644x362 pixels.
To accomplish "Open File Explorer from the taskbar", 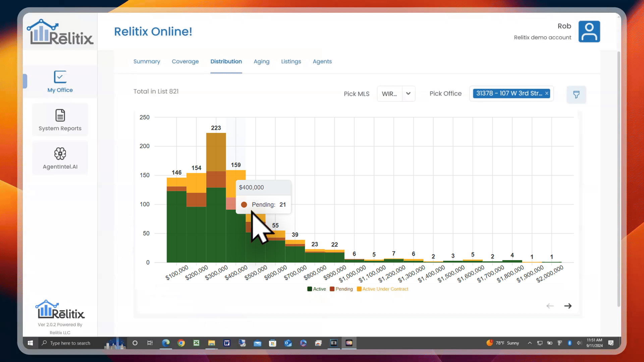I will pos(211,343).
